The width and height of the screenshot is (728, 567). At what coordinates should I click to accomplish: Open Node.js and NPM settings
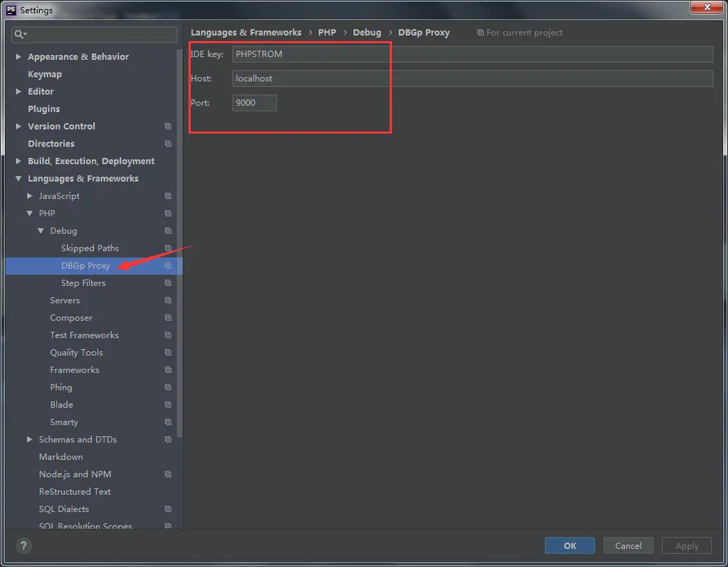74,474
